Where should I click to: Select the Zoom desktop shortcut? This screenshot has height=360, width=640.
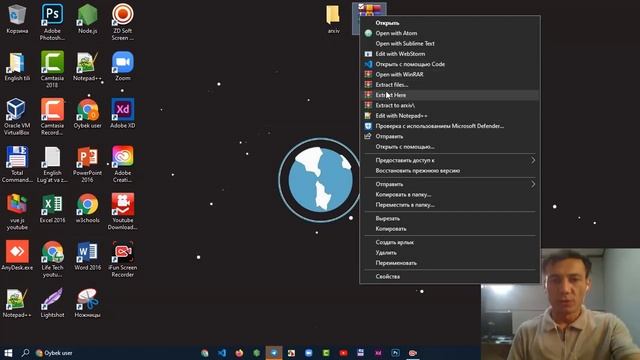pos(122,66)
